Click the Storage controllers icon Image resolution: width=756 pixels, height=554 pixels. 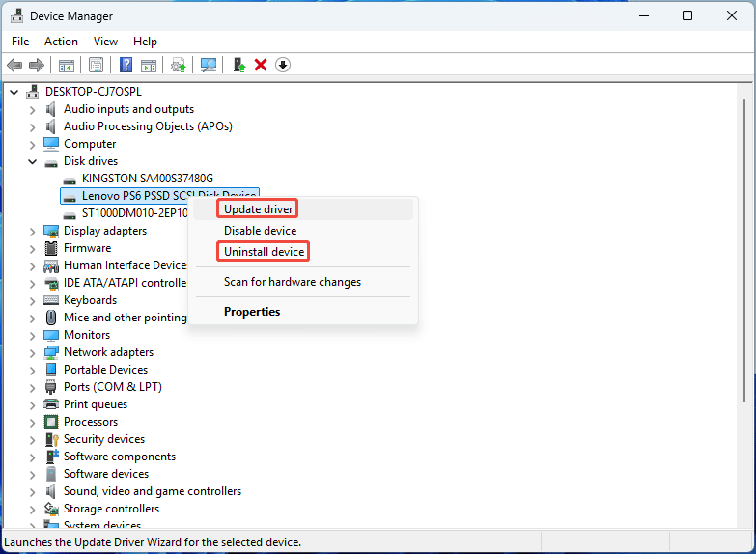point(51,509)
